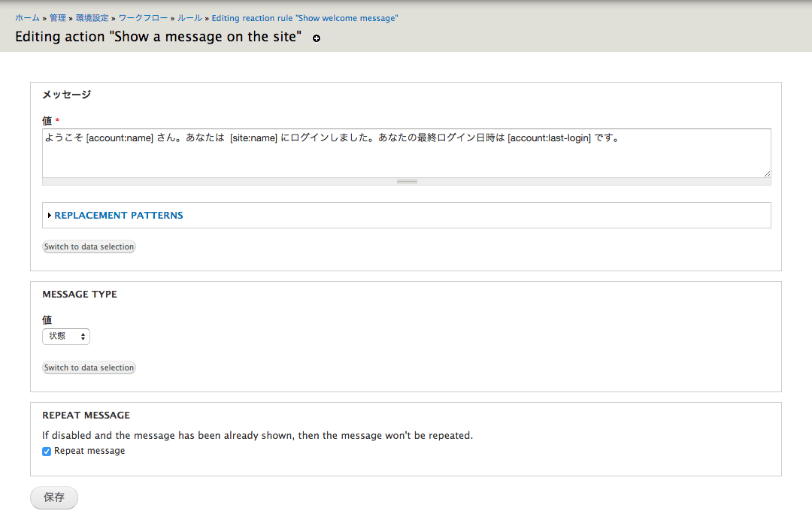Navigate to 環境設定 in breadcrumb
Viewport: 812px width, 526px height.
click(x=92, y=18)
